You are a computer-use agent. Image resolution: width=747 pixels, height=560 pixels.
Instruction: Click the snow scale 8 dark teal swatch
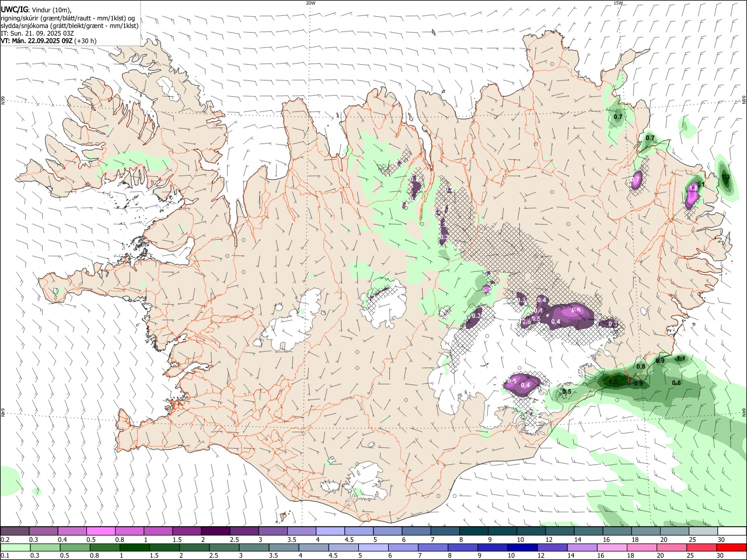pos(473,531)
